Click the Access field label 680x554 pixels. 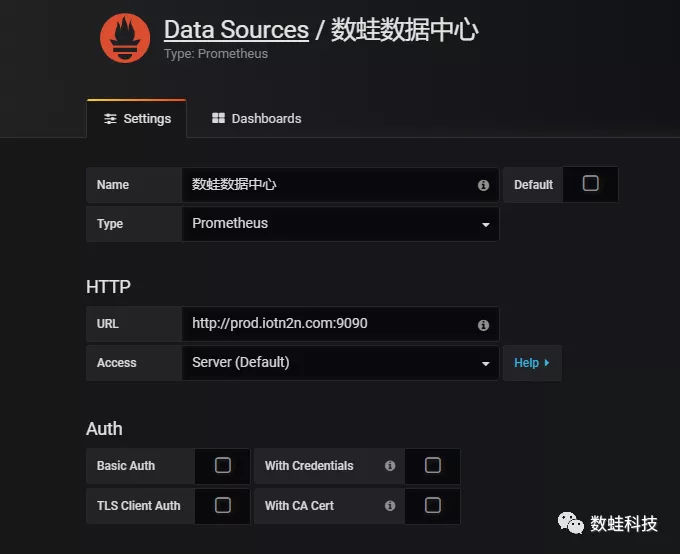click(x=117, y=363)
